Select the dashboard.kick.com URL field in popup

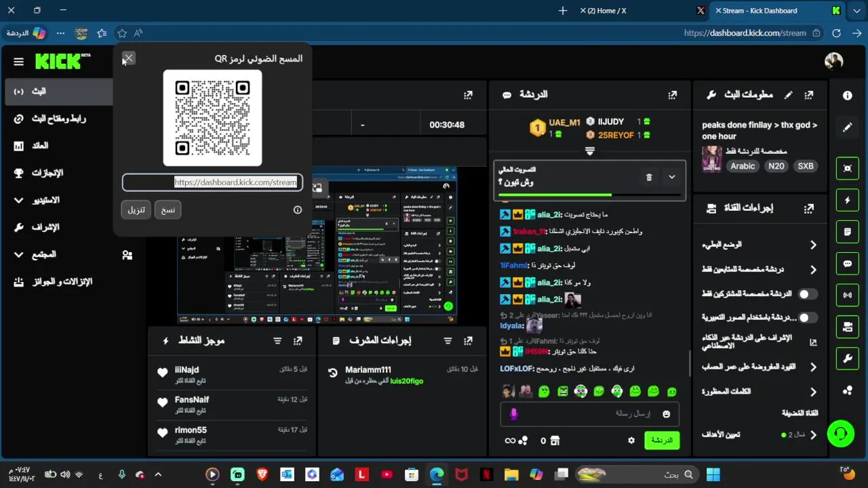[x=212, y=182]
